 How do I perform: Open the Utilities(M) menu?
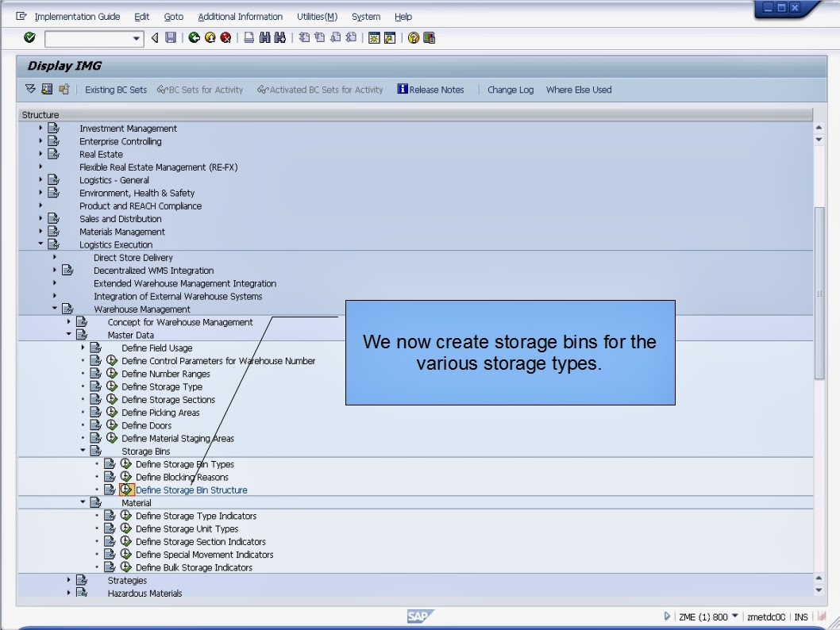tap(317, 16)
